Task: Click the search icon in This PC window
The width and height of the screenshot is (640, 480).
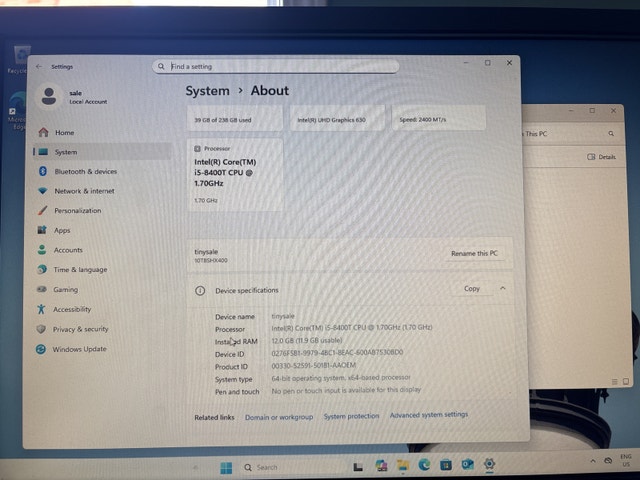Action: click(611, 133)
